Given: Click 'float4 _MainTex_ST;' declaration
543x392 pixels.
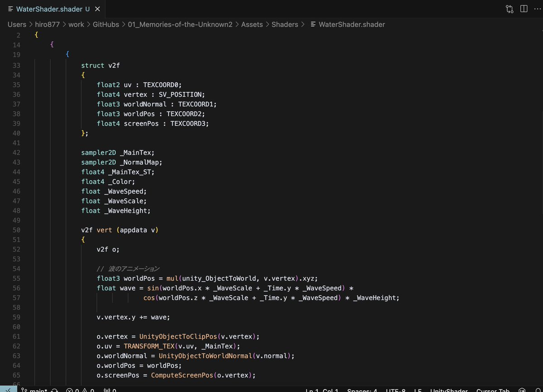Looking at the screenshot, I should coord(118,172).
